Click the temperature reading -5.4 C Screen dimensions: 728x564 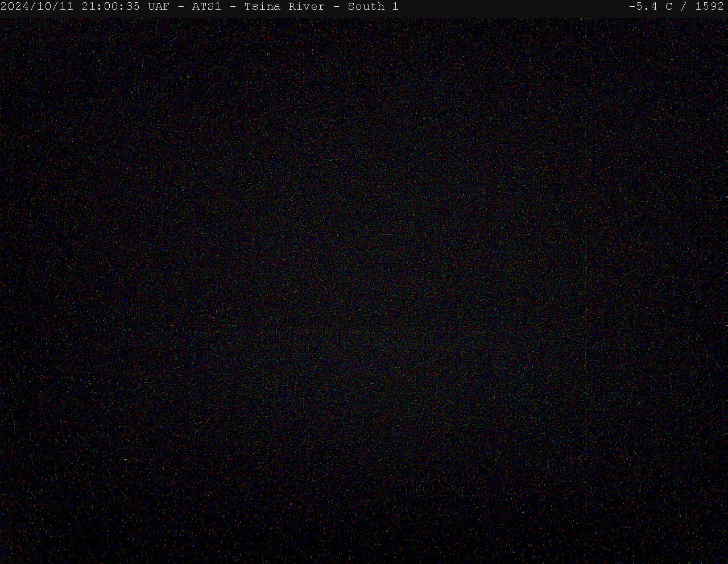tap(651, 7)
